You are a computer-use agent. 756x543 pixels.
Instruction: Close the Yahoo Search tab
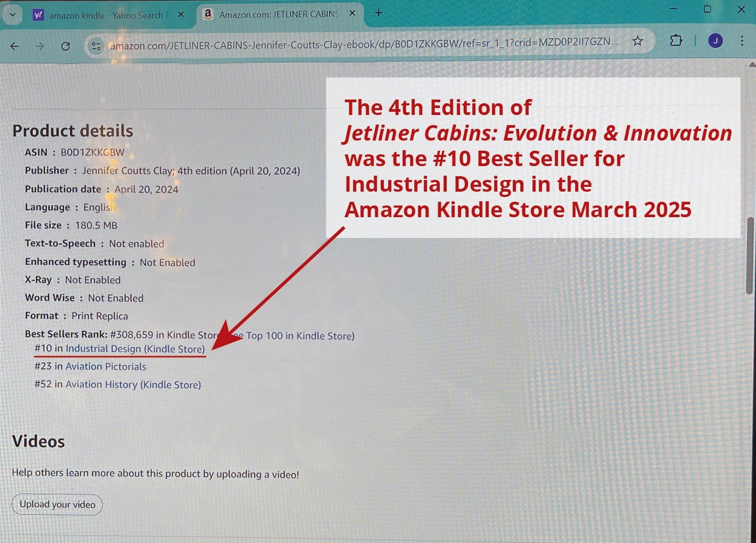181,14
